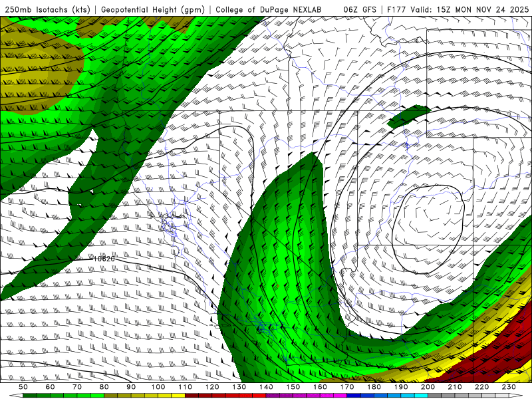Click the '150' value on the isotach legend

293,387
